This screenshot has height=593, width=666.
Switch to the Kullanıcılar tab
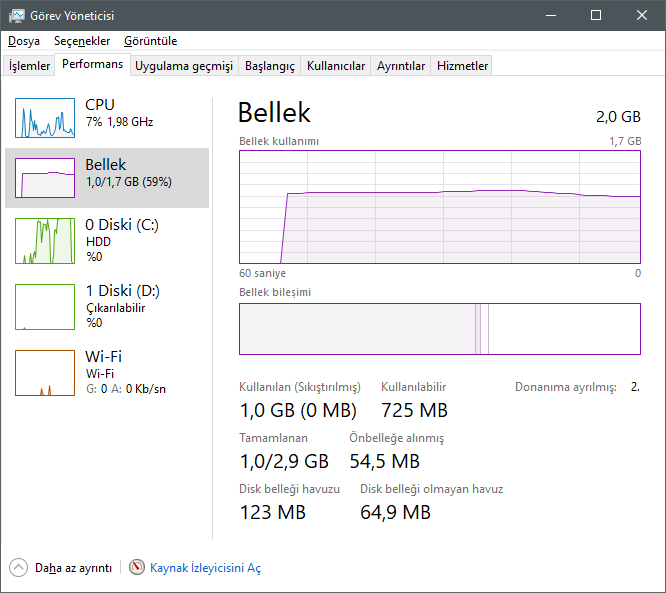tap(336, 66)
